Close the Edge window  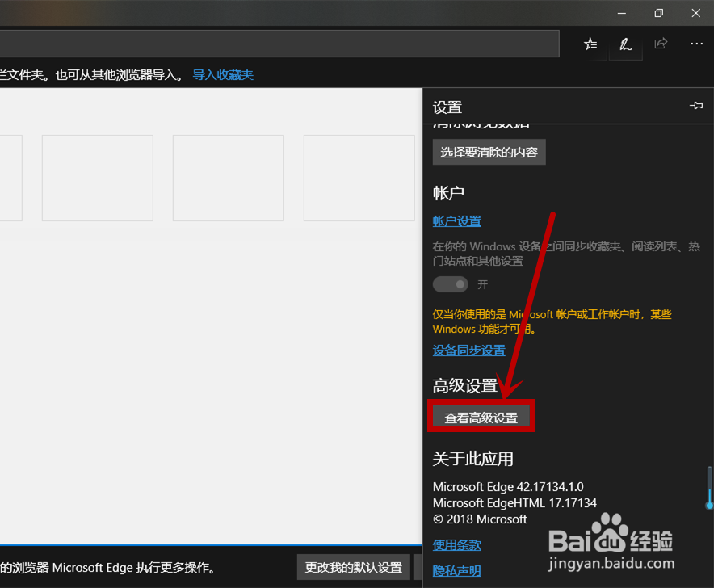point(695,13)
